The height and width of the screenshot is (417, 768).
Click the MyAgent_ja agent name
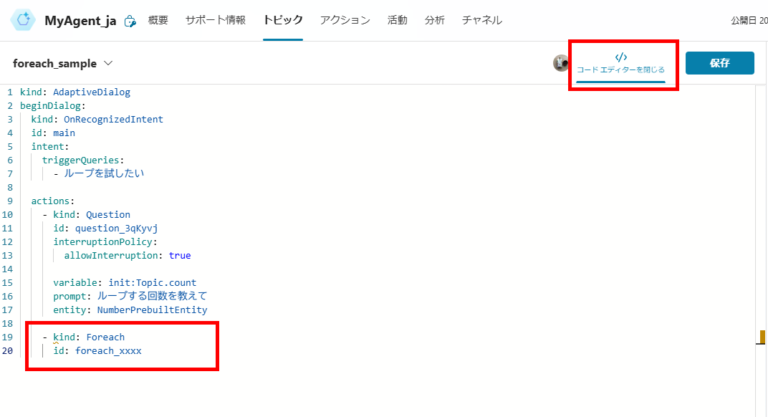(x=80, y=20)
